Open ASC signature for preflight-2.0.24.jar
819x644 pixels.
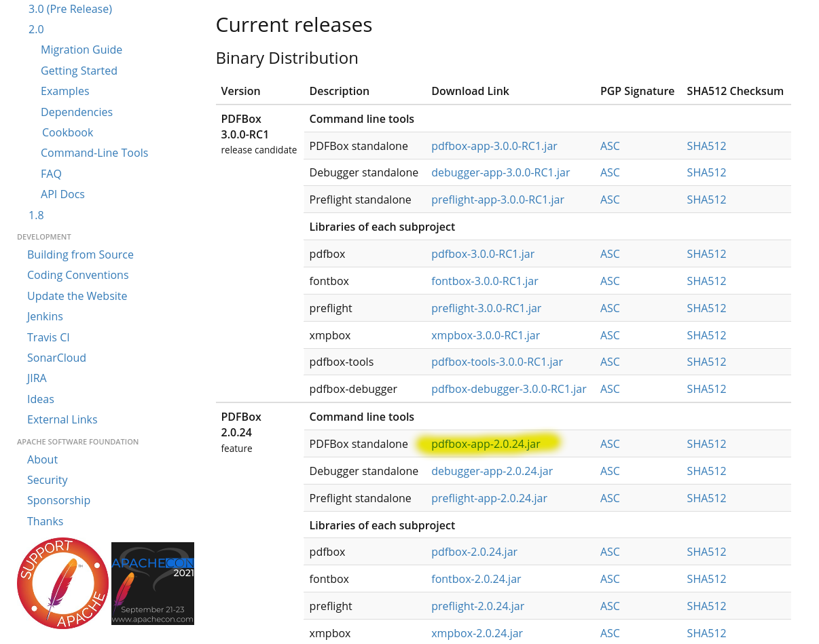pyautogui.click(x=610, y=606)
